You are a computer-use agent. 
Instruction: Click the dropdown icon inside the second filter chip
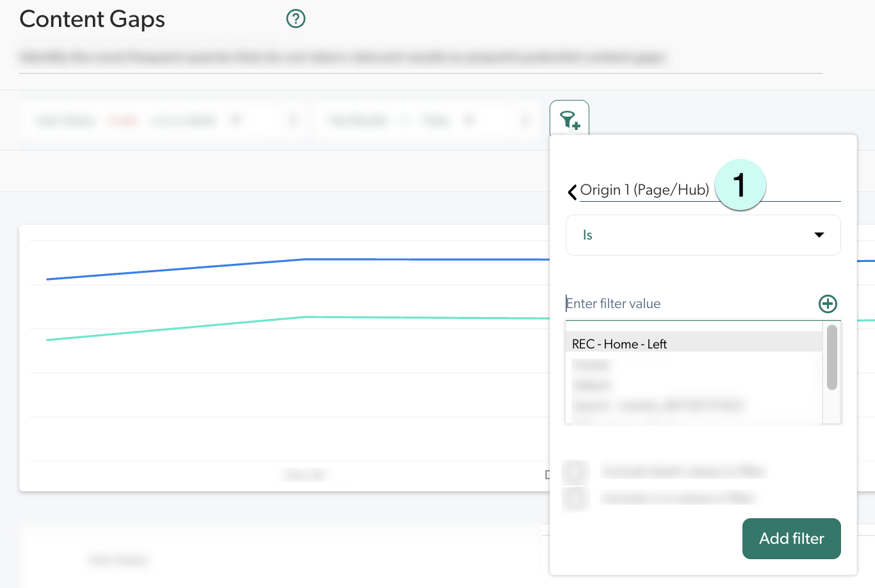point(470,120)
